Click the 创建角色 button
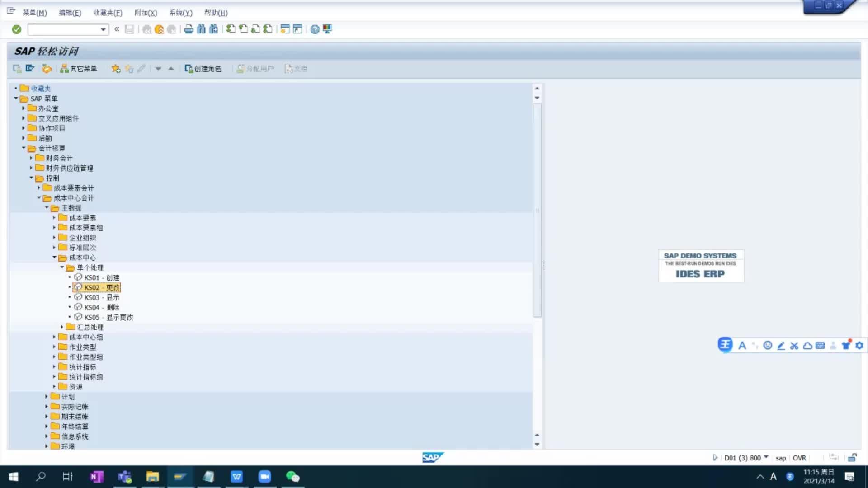This screenshot has height=488, width=868. [203, 69]
